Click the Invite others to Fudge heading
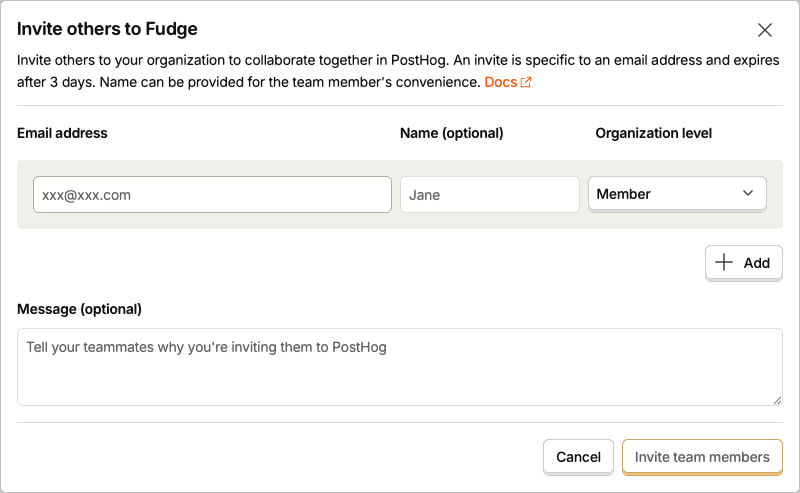 click(x=107, y=29)
